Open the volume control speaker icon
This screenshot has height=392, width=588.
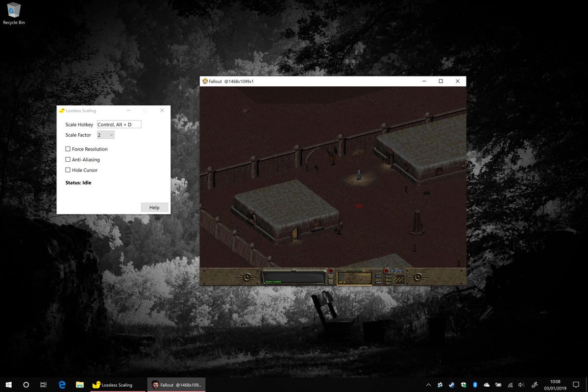coord(521,385)
